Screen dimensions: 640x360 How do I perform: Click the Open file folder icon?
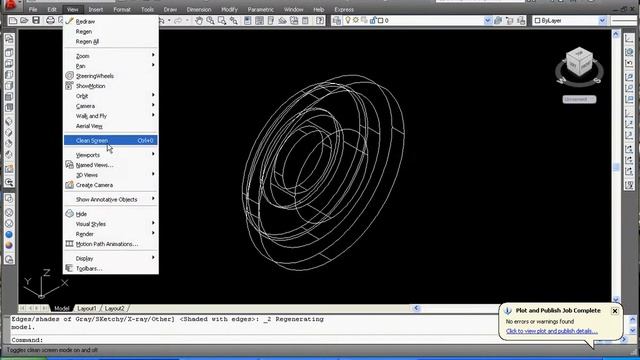pos(24,20)
